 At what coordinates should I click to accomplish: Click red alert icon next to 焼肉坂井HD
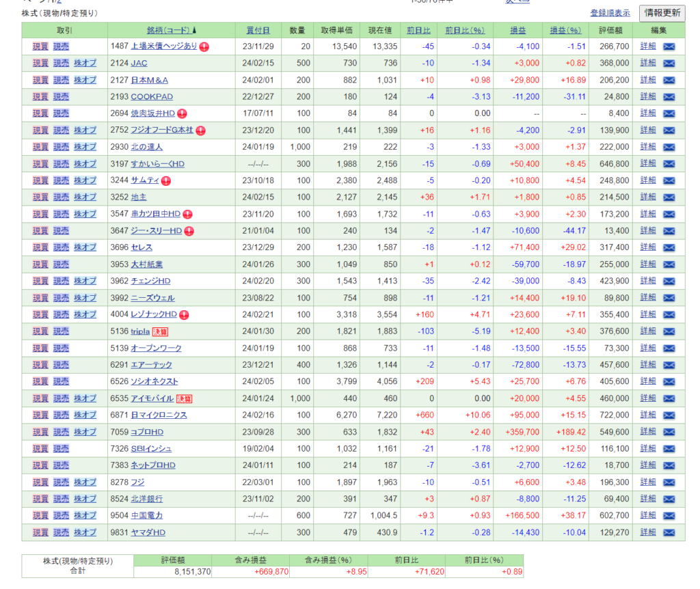pyautogui.click(x=182, y=113)
